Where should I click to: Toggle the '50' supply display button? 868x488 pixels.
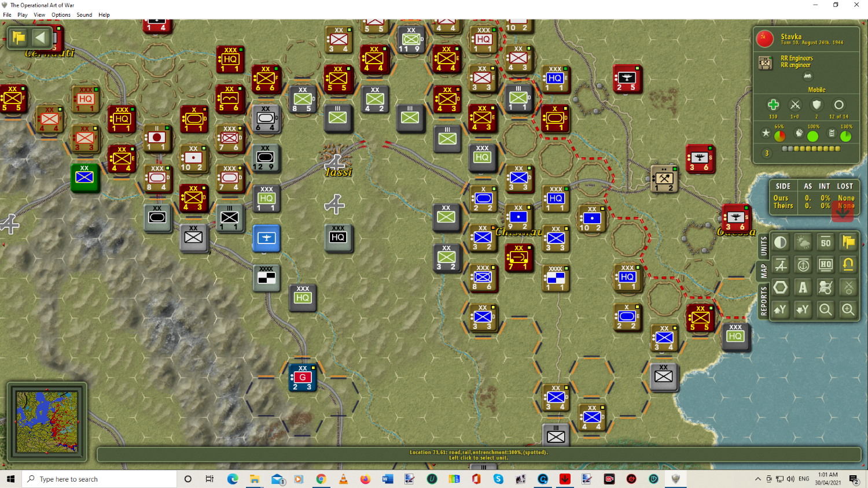pyautogui.click(x=826, y=242)
